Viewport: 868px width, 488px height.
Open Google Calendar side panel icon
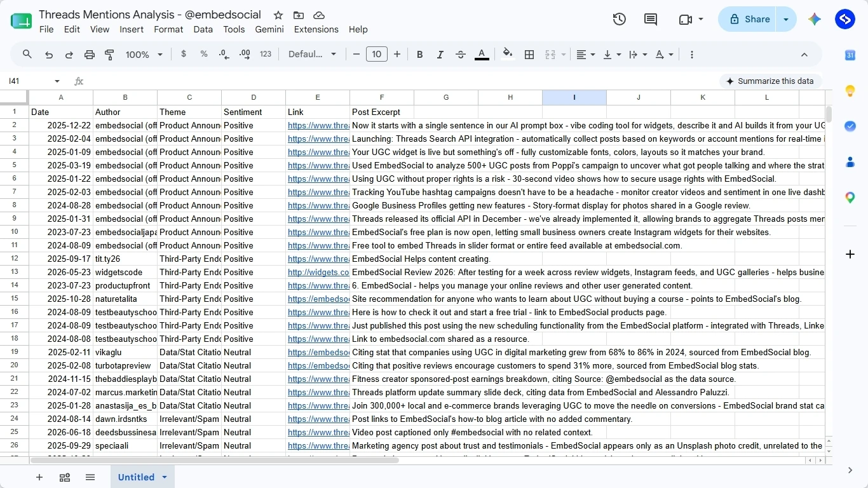click(850, 55)
